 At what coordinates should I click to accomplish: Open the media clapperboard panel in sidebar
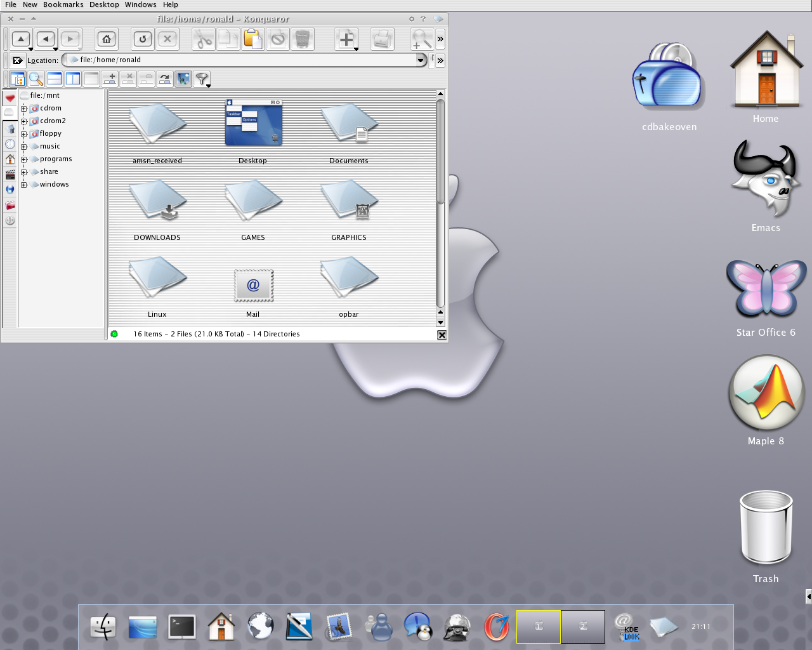[x=10, y=175]
